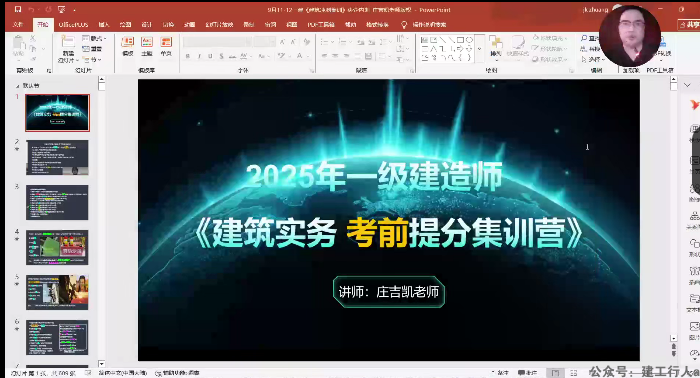700x378 pixels.
Task: Click the Reset (重置) slide button
Action: [x=92, y=49]
